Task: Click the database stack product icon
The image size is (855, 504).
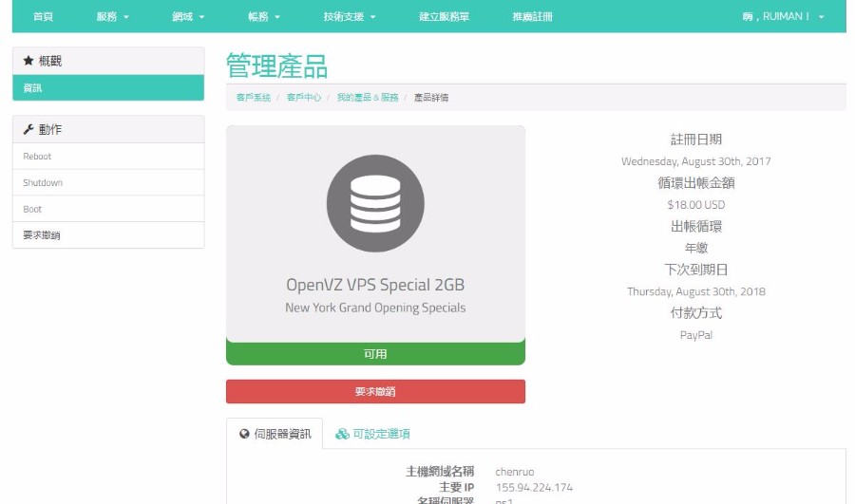Action: [375, 203]
